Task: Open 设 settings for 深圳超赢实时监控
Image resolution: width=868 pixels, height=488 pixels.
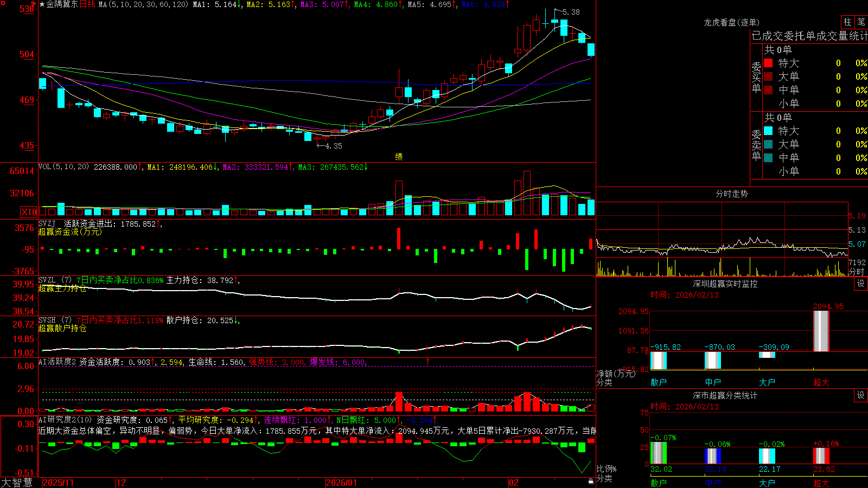Action: click(x=861, y=284)
